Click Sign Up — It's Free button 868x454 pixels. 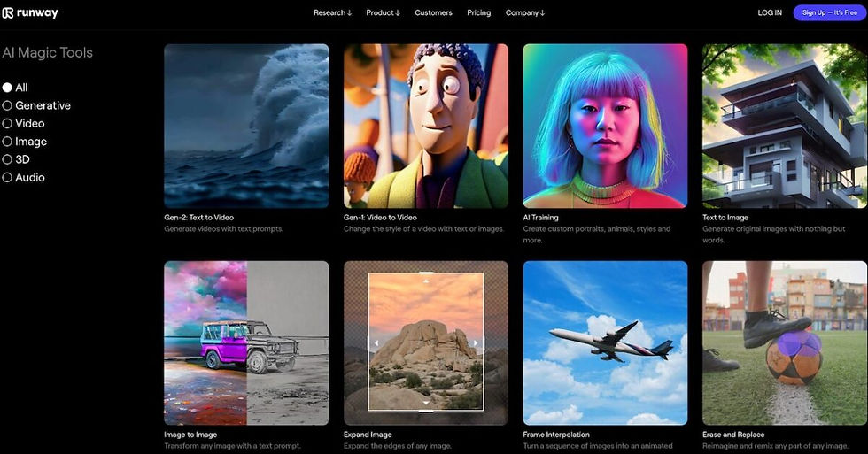(x=830, y=12)
